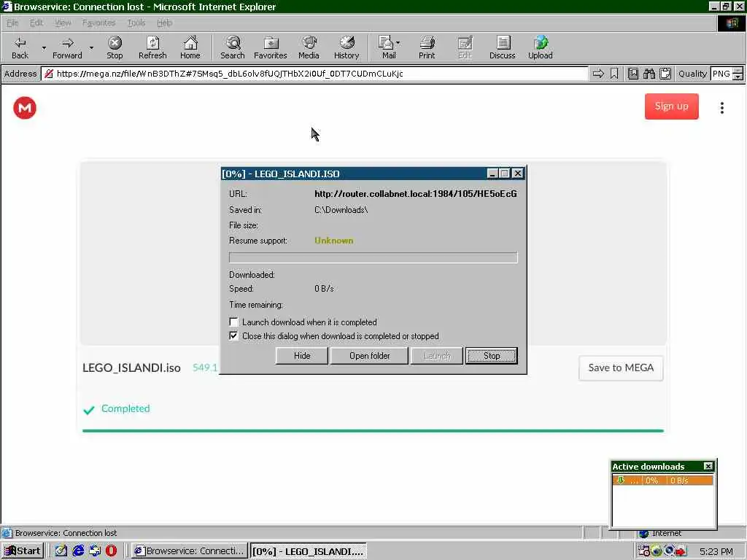Click the router.collabnet.local download URL text
Viewport: 747px width, 560px height.
tap(415, 194)
